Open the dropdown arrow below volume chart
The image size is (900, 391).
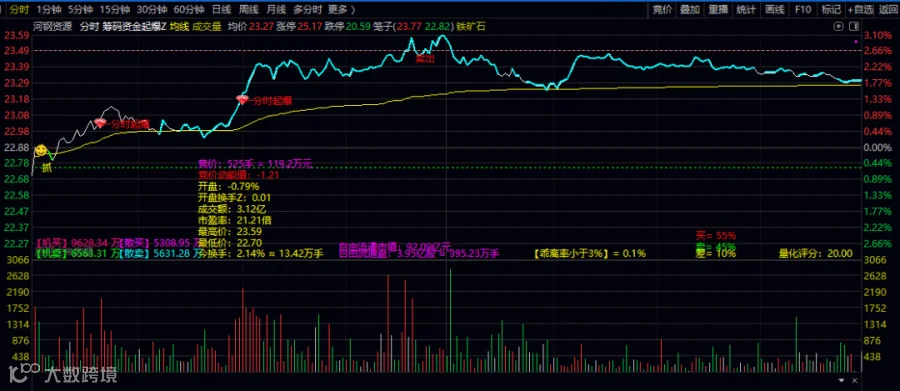(x=841, y=381)
